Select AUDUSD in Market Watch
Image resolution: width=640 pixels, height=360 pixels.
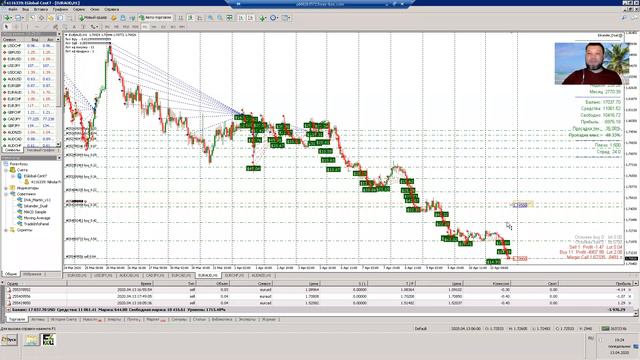pyautogui.click(x=29, y=79)
